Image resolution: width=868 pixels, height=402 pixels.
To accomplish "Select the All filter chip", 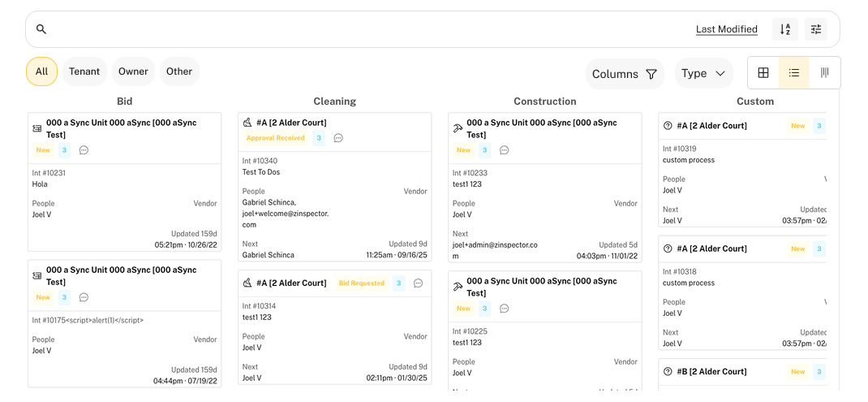I will point(41,71).
